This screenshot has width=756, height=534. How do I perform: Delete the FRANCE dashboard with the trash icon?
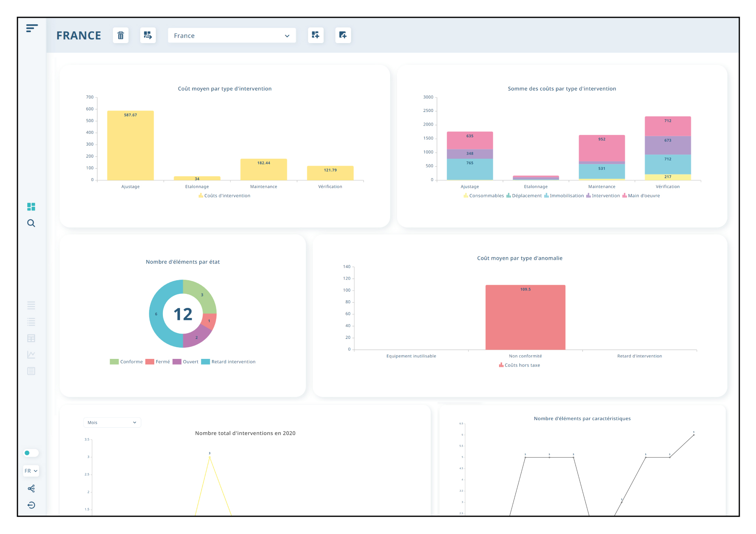[121, 35]
